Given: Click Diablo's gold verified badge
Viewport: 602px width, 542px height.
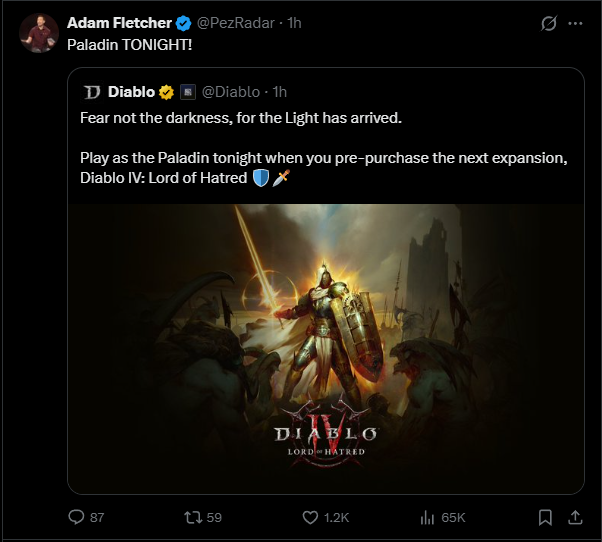Looking at the screenshot, I should click(x=166, y=92).
